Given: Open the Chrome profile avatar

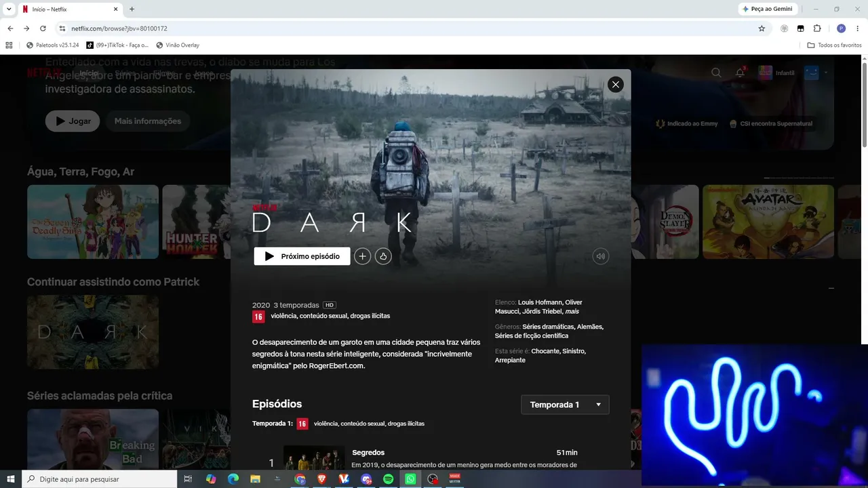Looking at the screenshot, I should tap(842, 28).
